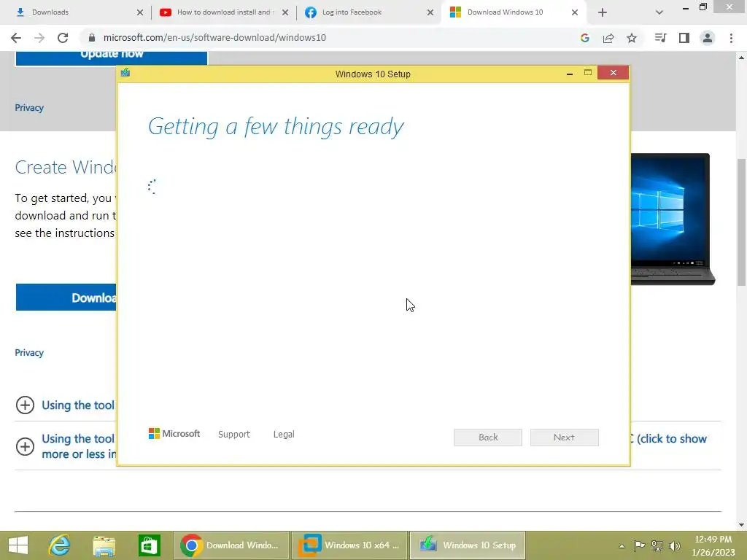The width and height of the screenshot is (747, 560).
Task: Click the Download tool now button
Action: point(66,297)
